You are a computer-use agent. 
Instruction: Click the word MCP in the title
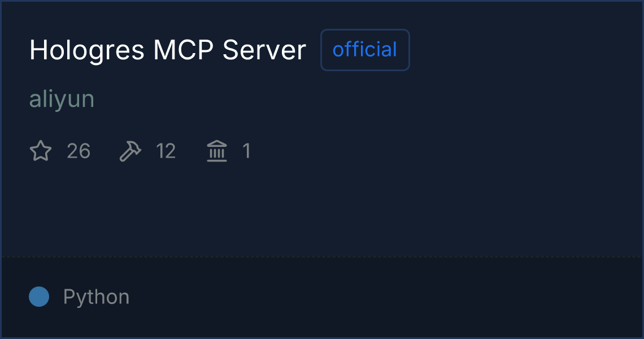coord(183,50)
